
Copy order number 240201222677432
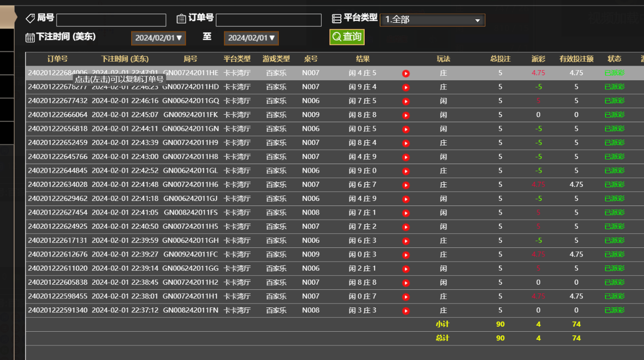click(x=57, y=101)
